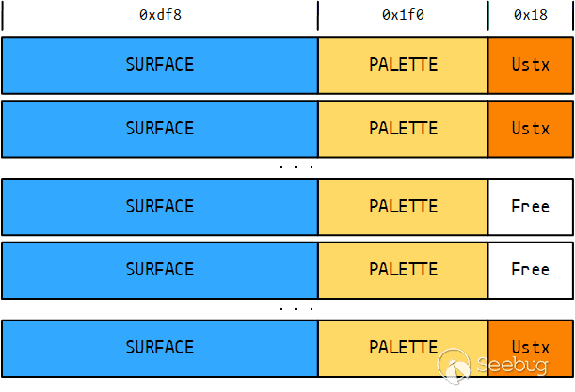This screenshot has height=392, width=575.
Task: Click the 0x1f0 size label
Action: click(403, 15)
